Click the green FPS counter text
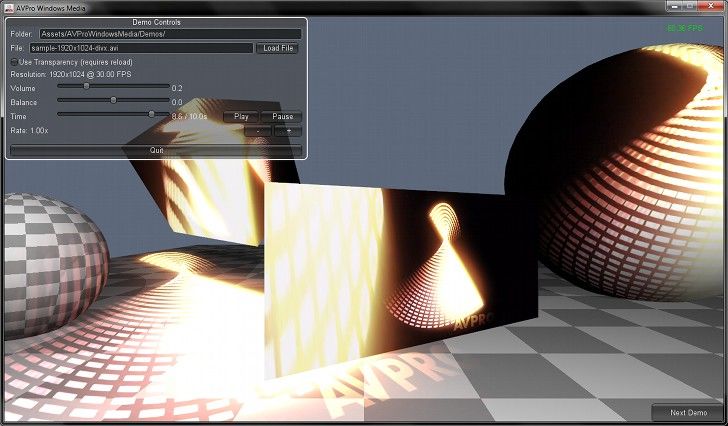The height and width of the screenshot is (426, 728). (685, 28)
